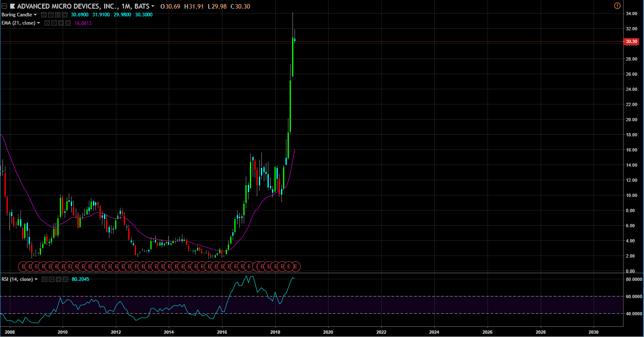Open RSI (14, close) settings gear

click(x=52, y=279)
